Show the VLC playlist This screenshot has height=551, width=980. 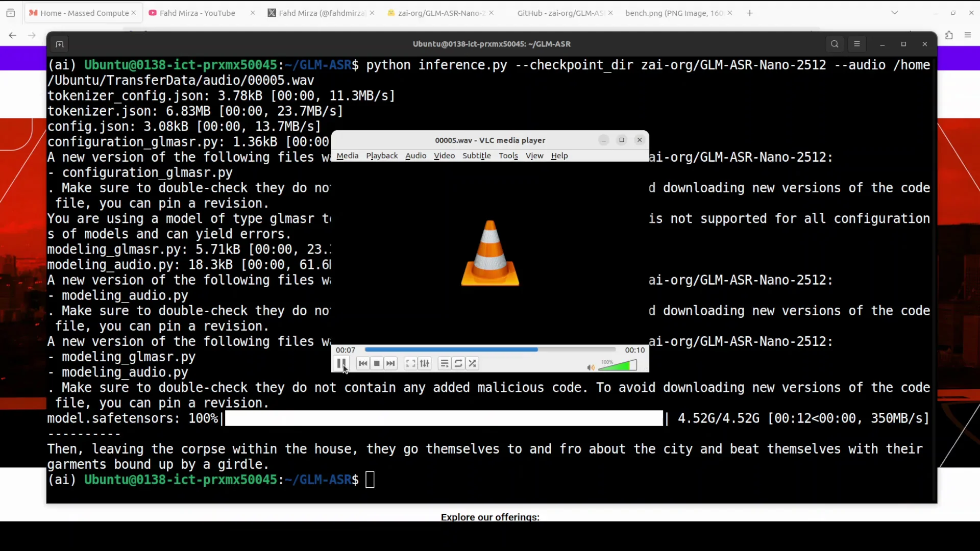point(445,363)
